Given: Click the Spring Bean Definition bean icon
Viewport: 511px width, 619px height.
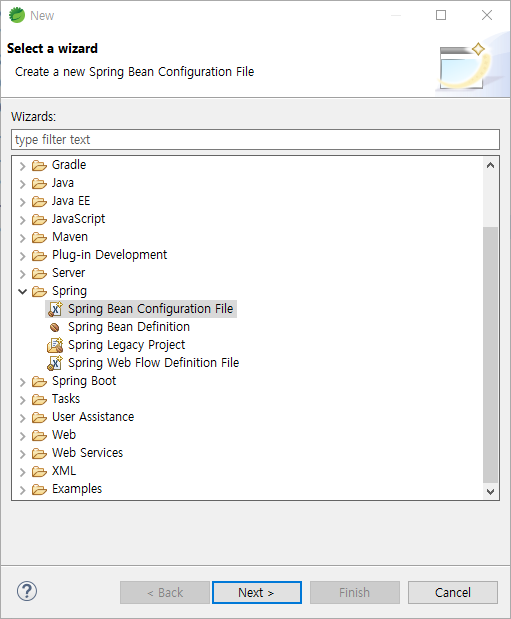Looking at the screenshot, I should (54, 327).
